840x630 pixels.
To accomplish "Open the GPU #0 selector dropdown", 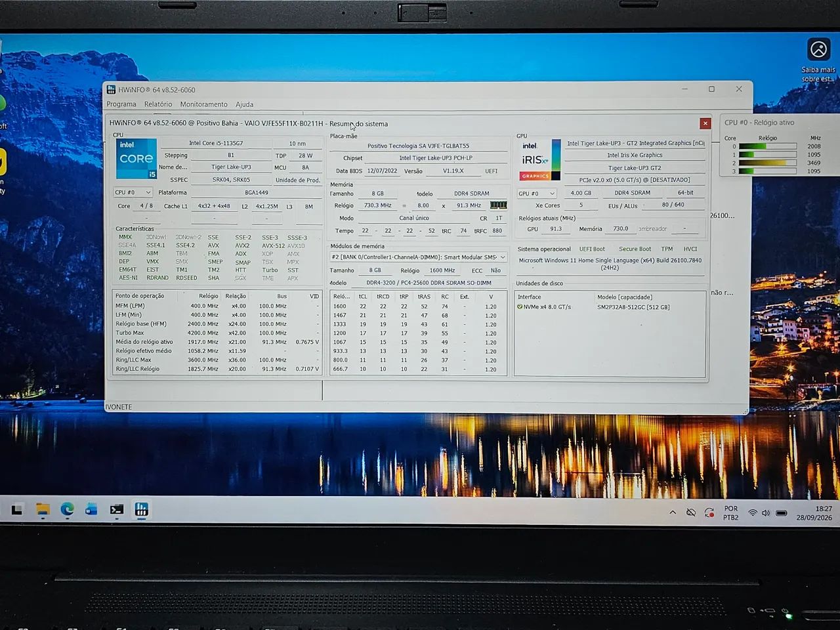I will [x=537, y=194].
